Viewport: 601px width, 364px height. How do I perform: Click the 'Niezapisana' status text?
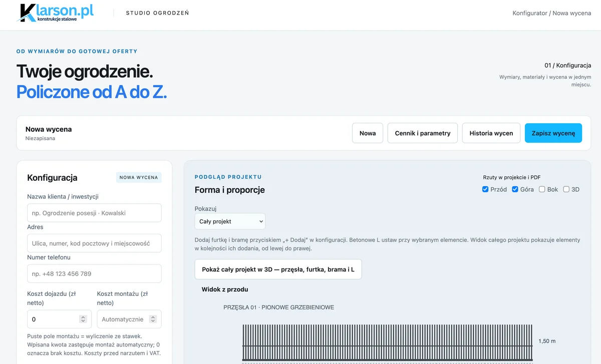(40, 138)
